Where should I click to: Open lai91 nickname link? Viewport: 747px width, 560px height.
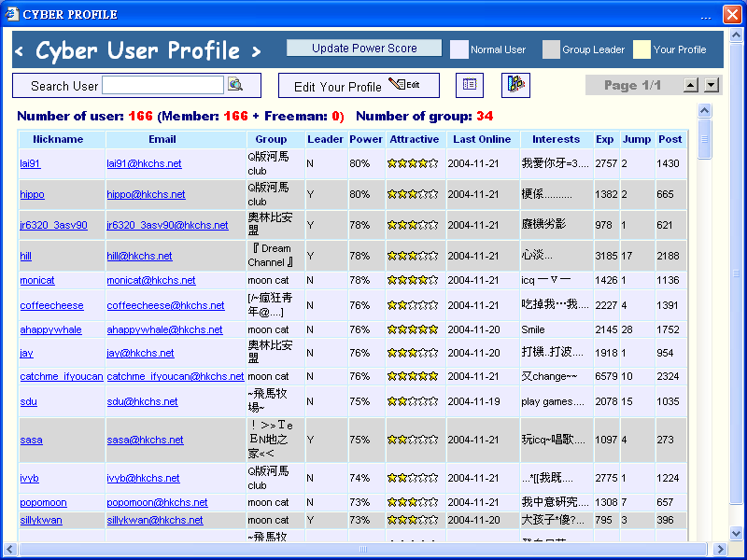point(30,163)
